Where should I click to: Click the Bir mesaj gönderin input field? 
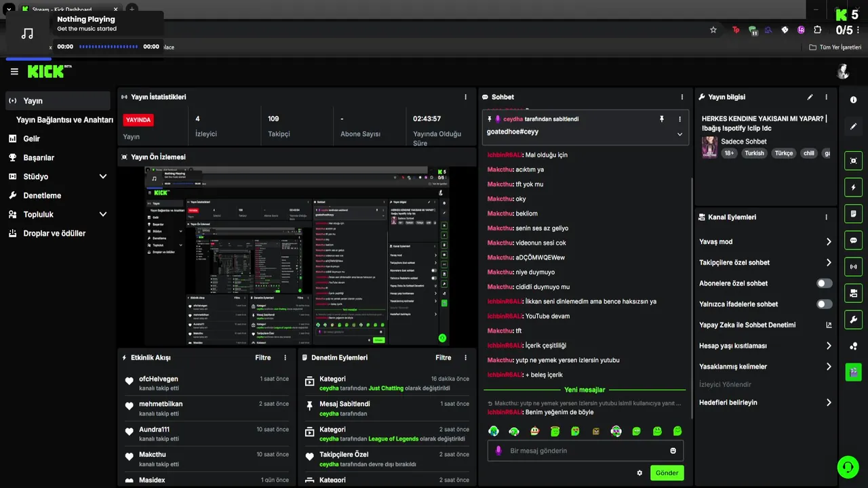click(585, 451)
